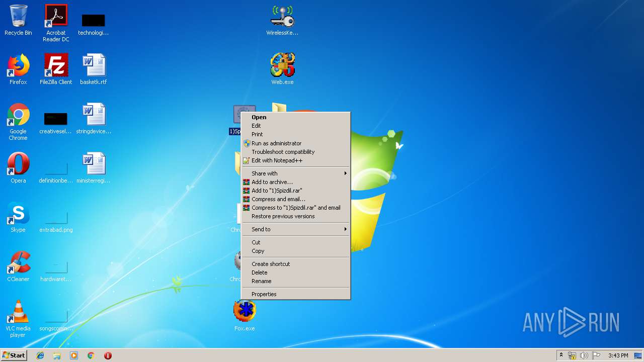Select the Google Chrome desktop shortcut
Screen dimensions: 644x362
coord(18,122)
